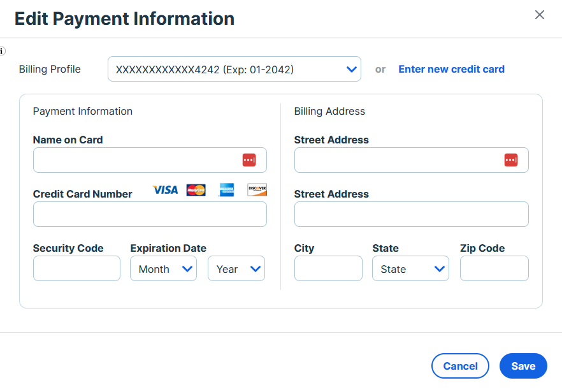Select the second Street Address field
This screenshot has width=562, height=392.
(x=411, y=215)
